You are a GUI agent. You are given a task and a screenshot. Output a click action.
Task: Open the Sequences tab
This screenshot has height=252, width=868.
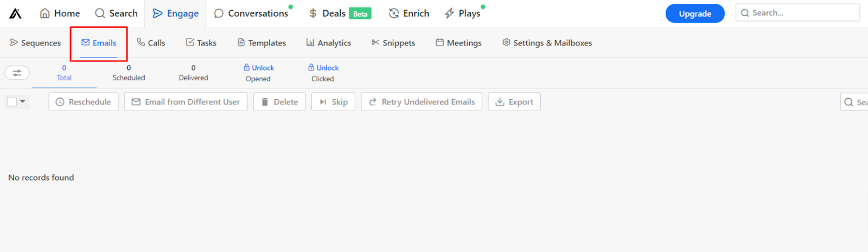(36, 43)
